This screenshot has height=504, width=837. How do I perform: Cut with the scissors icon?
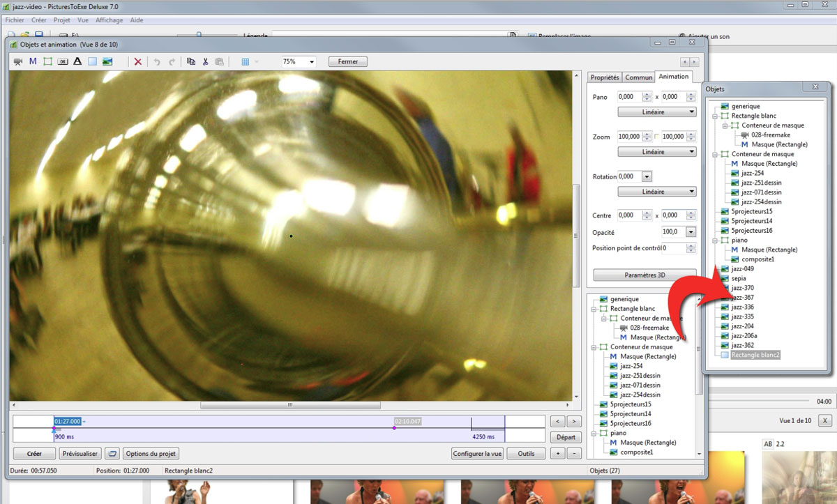(205, 61)
